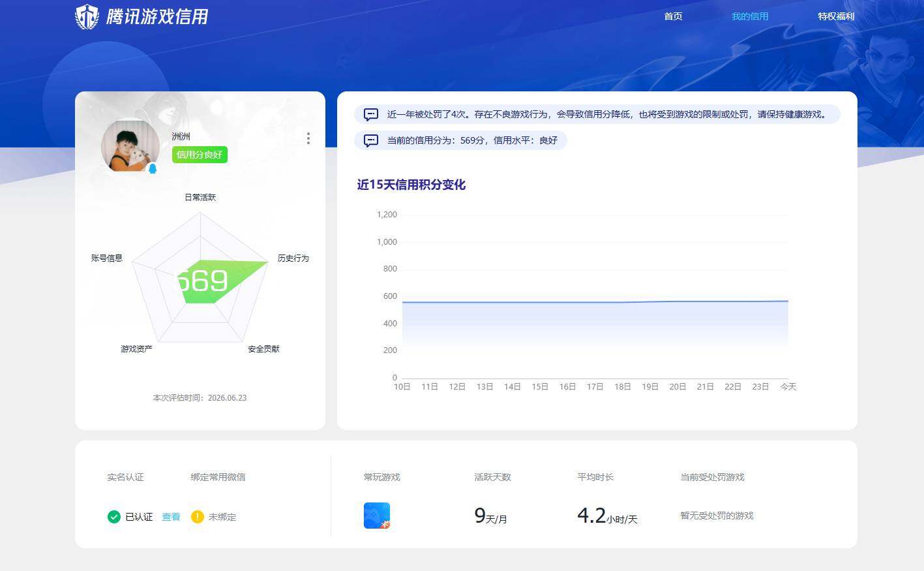The height and width of the screenshot is (571, 924).
Task: Click the 近15天信用积分变化 chart heading
Action: click(x=411, y=185)
